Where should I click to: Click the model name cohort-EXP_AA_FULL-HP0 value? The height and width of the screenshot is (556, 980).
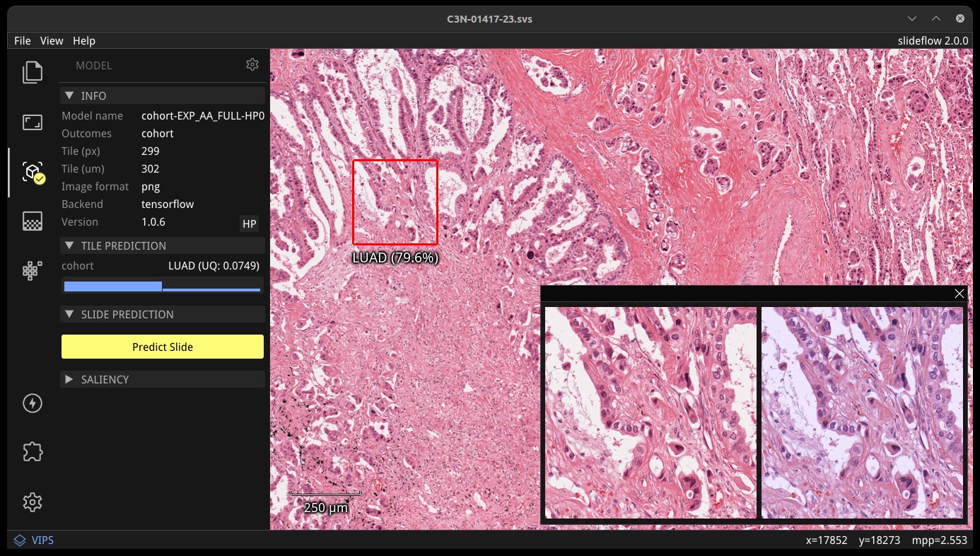[x=203, y=116]
